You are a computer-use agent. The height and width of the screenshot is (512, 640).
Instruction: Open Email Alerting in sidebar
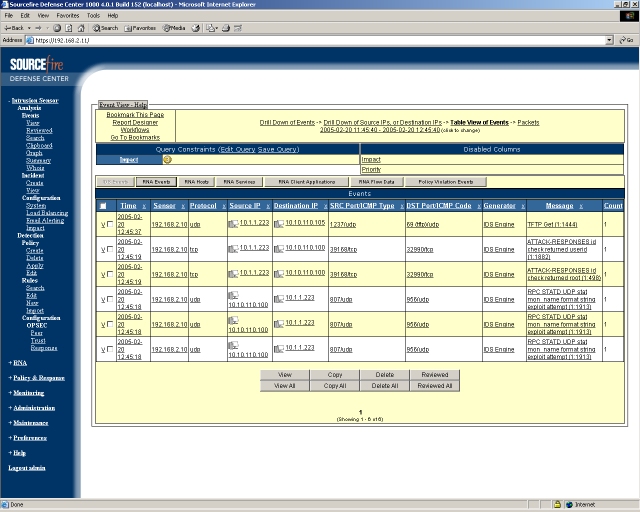pyautogui.click(x=45, y=220)
